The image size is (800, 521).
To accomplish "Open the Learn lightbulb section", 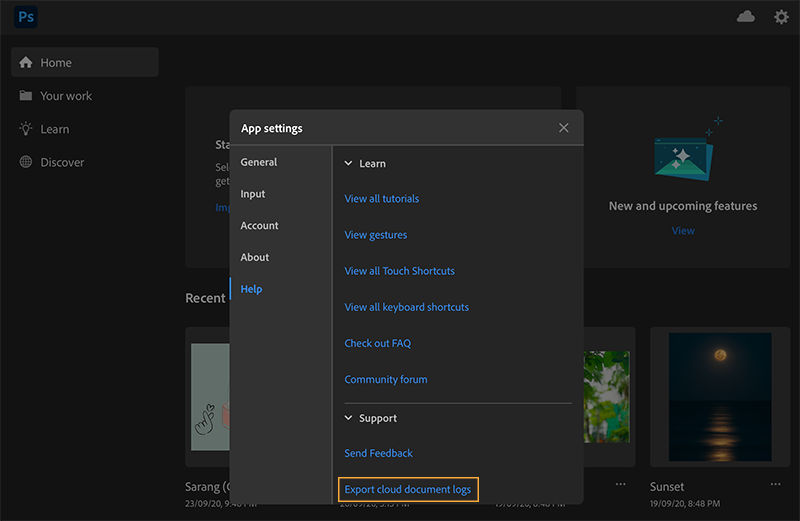I will (x=54, y=129).
